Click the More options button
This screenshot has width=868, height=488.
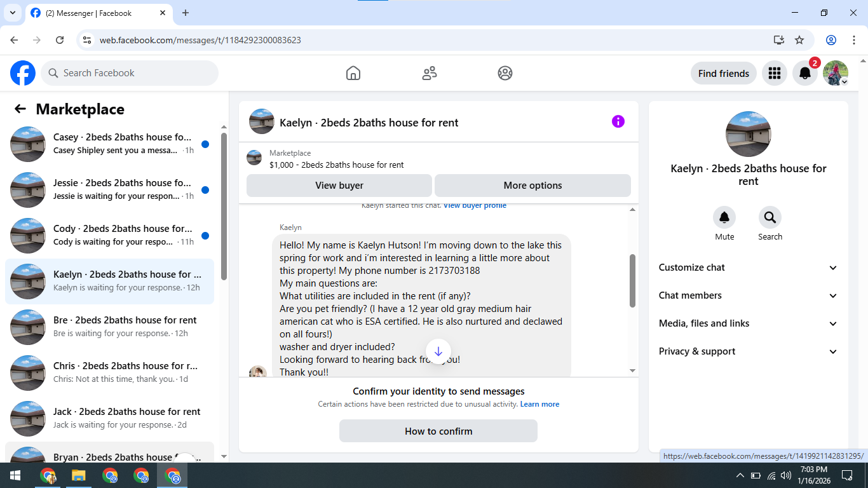point(532,186)
